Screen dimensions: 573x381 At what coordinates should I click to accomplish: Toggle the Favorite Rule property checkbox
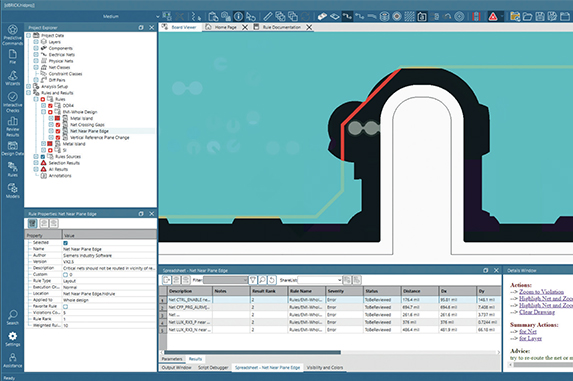[65, 306]
